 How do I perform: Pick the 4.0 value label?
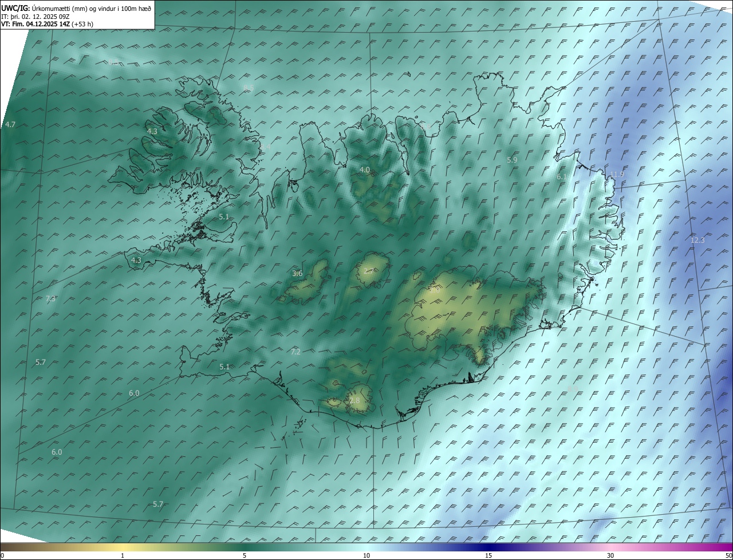365,169
